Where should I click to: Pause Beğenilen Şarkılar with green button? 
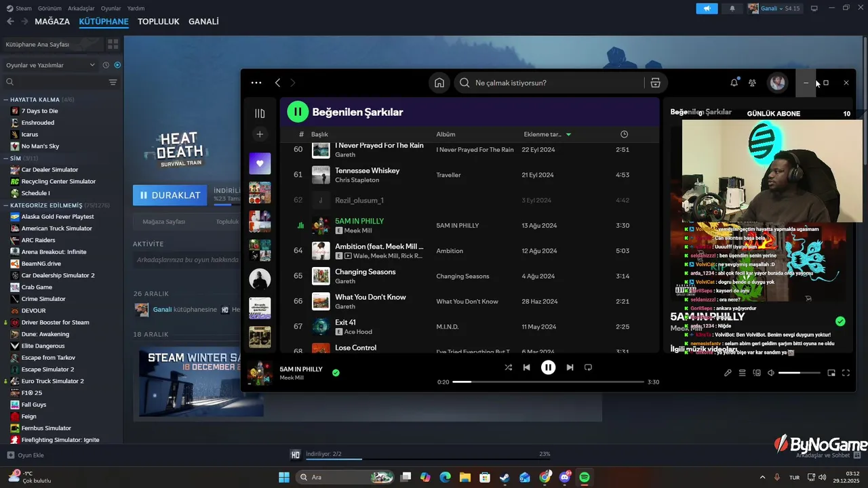(298, 112)
